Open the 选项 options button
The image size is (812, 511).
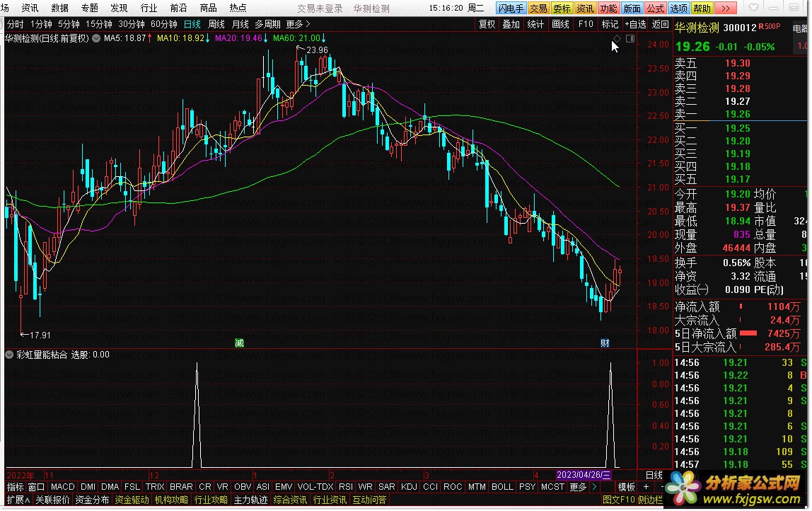678,8
